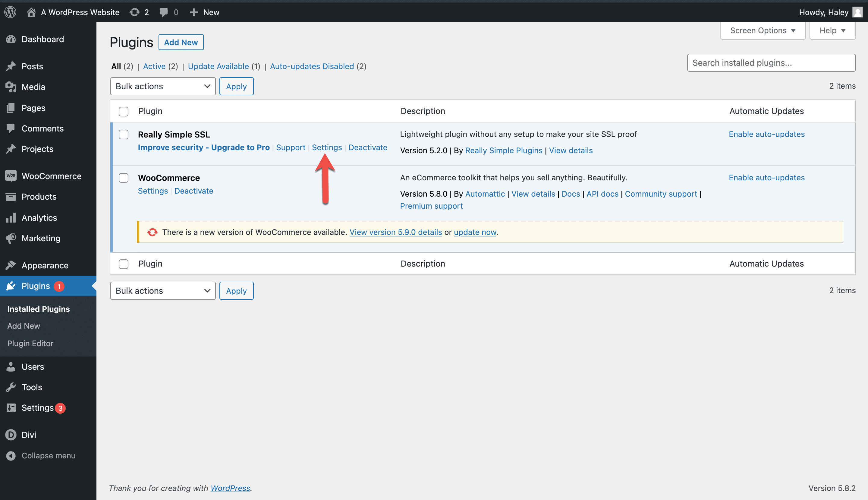
Task: Click the Dashboard gauge icon
Action: (x=11, y=39)
